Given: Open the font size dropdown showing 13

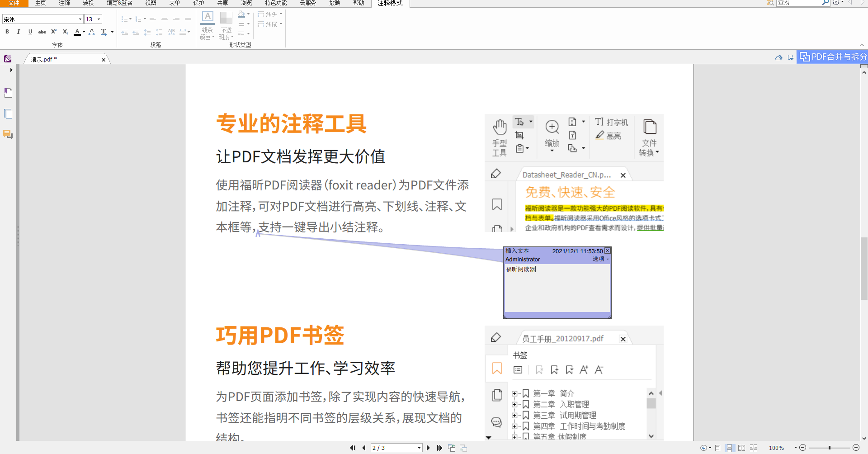Looking at the screenshot, I should pyautogui.click(x=93, y=19).
